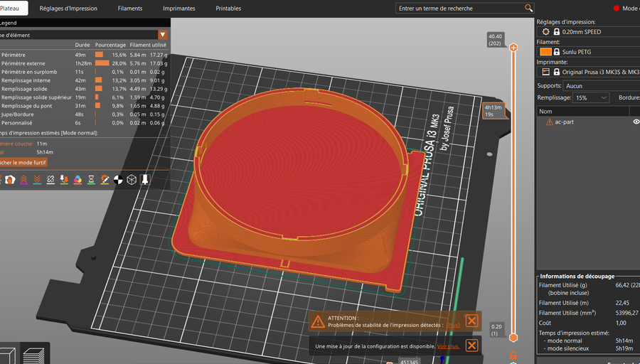Click the Voir plus link for configuration update
The height and width of the screenshot is (364, 640).
(448, 346)
